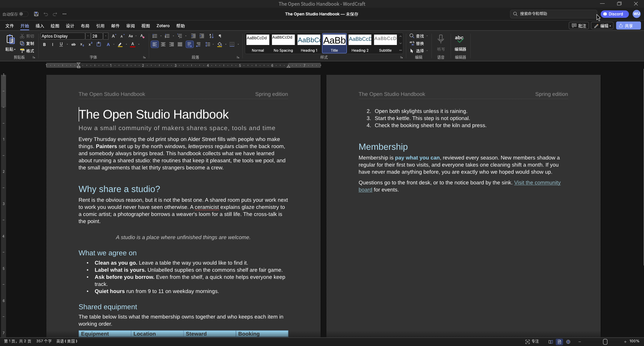Open the 审阅 ribbon tab
The image size is (644, 346).
[x=130, y=26]
